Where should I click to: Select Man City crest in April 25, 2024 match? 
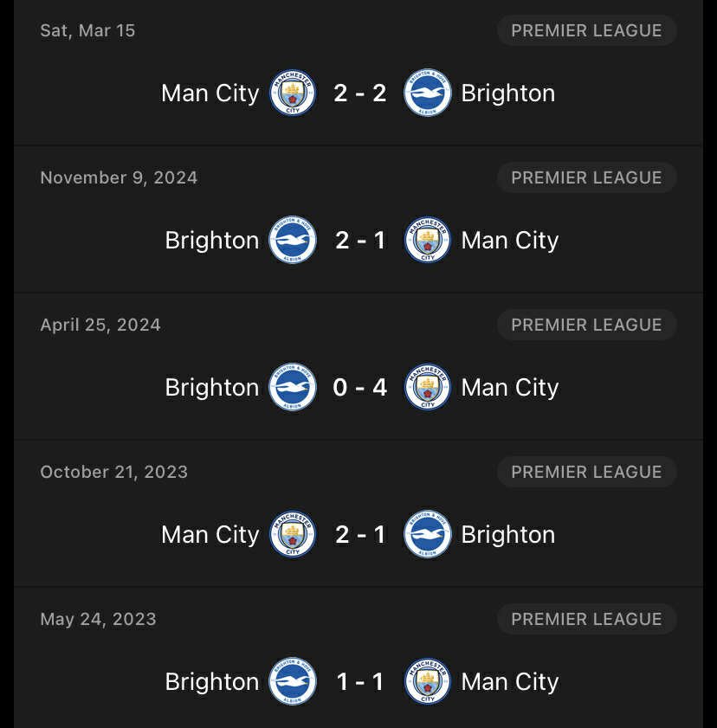(x=428, y=388)
